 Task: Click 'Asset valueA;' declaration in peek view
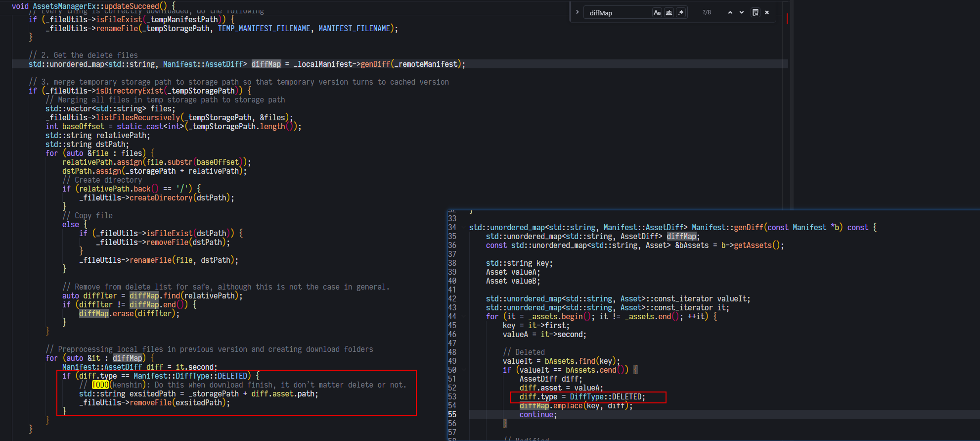[513, 272]
